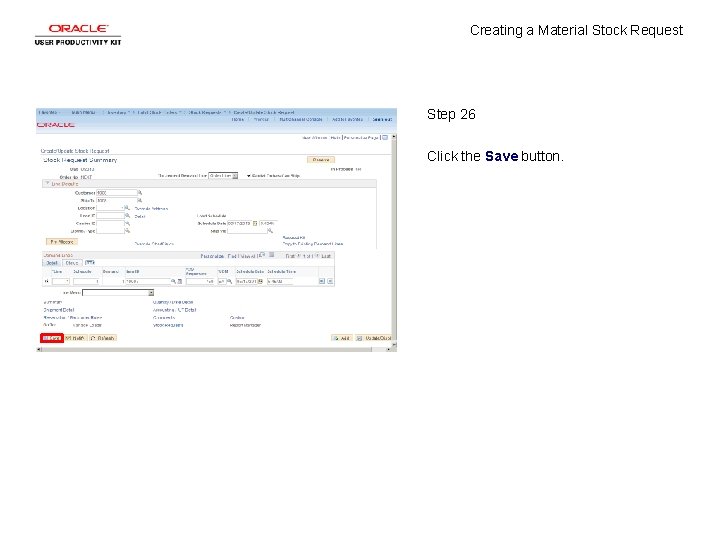The image size is (720, 540).
Task: Click Request Kit link
Action: (294, 238)
